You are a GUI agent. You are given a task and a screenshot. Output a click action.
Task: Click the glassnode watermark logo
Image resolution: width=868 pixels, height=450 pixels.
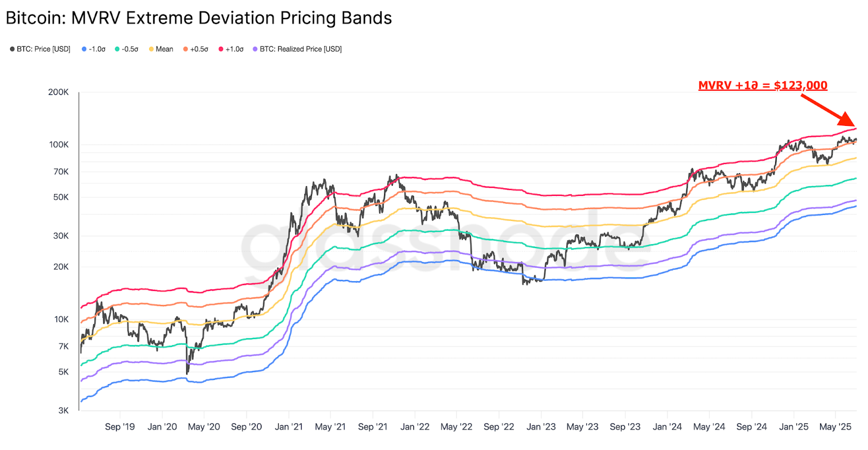tap(445, 245)
